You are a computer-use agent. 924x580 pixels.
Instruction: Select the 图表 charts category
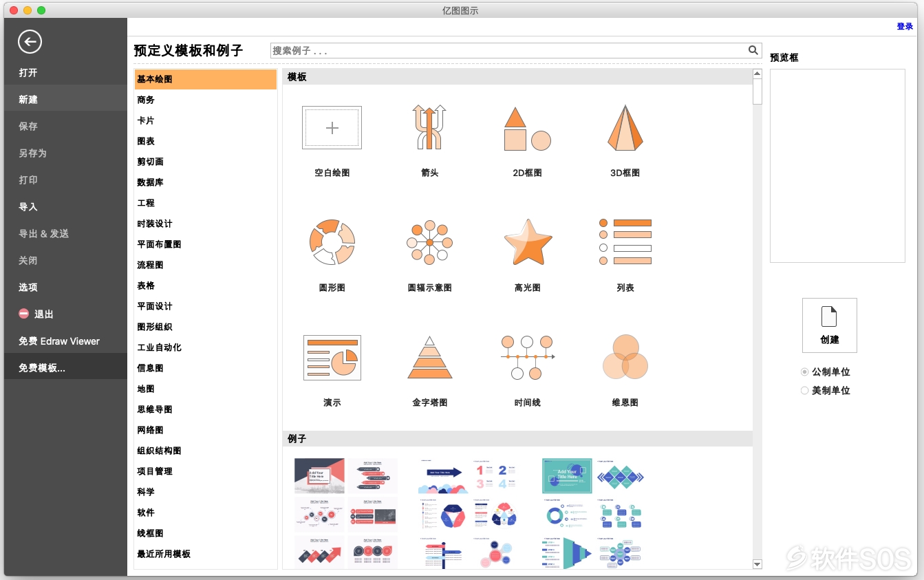[206, 141]
